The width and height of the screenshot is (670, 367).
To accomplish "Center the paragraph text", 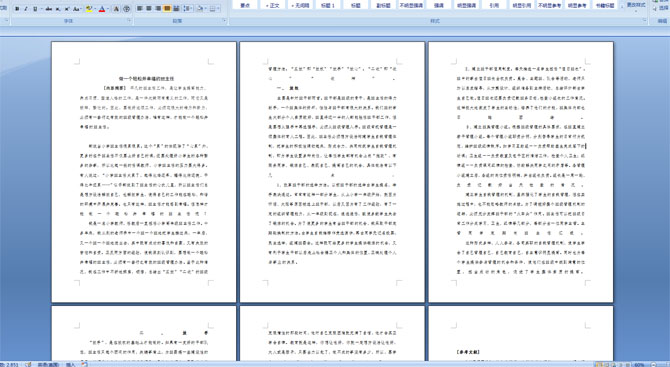I will click(149, 9).
